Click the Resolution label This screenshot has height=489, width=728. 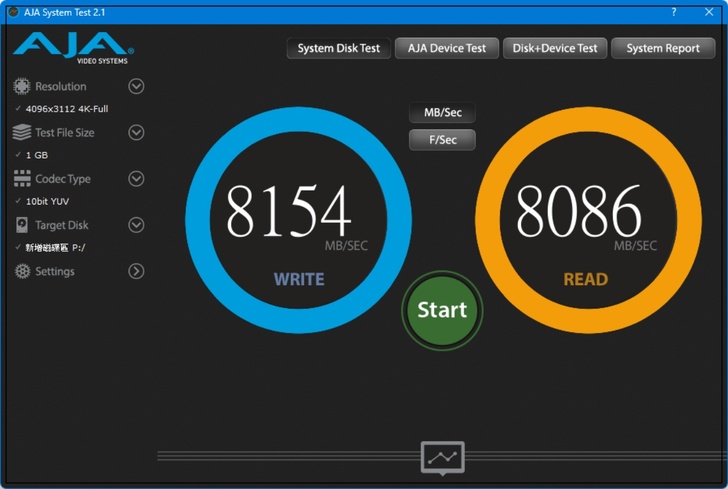(x=61, y=86)
